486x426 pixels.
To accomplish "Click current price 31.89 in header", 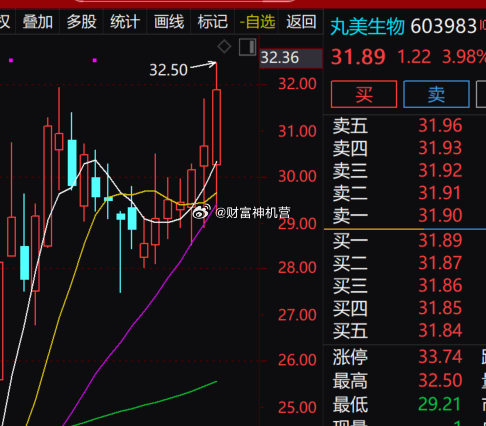I will tap(358, 57).
